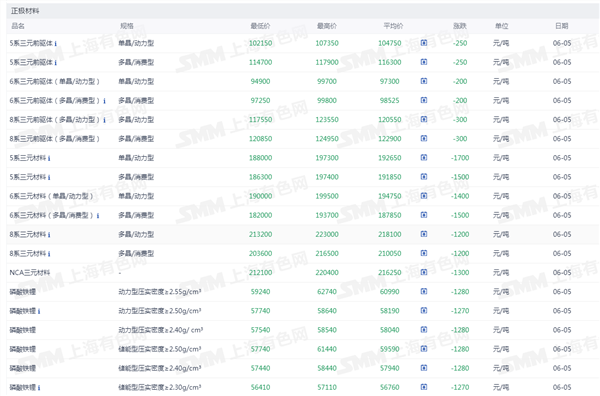Viewport: 600px width, 396px height.
Task: Select lowest price value 94900
Action: 261,81
